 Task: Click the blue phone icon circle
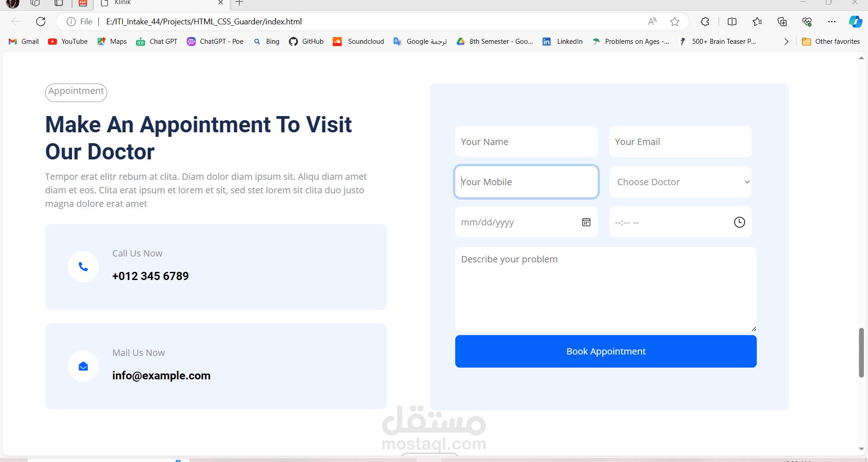point(83,267)
